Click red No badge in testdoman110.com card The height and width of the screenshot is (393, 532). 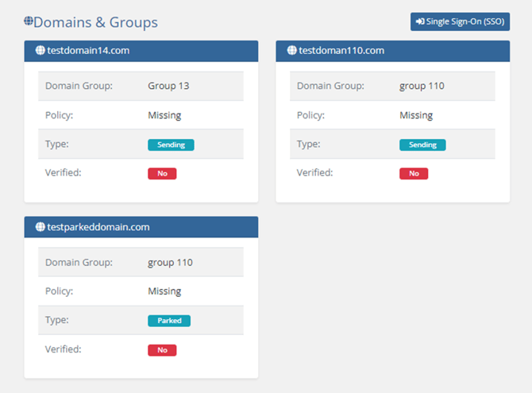[414, 173]
